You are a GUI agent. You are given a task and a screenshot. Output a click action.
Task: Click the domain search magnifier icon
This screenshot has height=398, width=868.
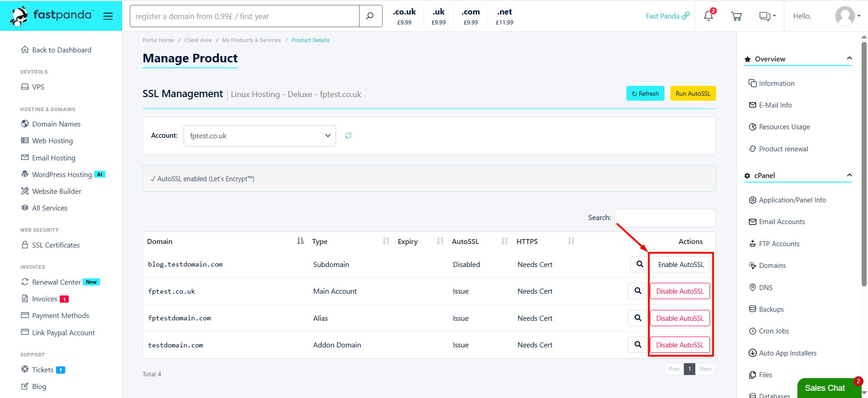tap(370, 16)
